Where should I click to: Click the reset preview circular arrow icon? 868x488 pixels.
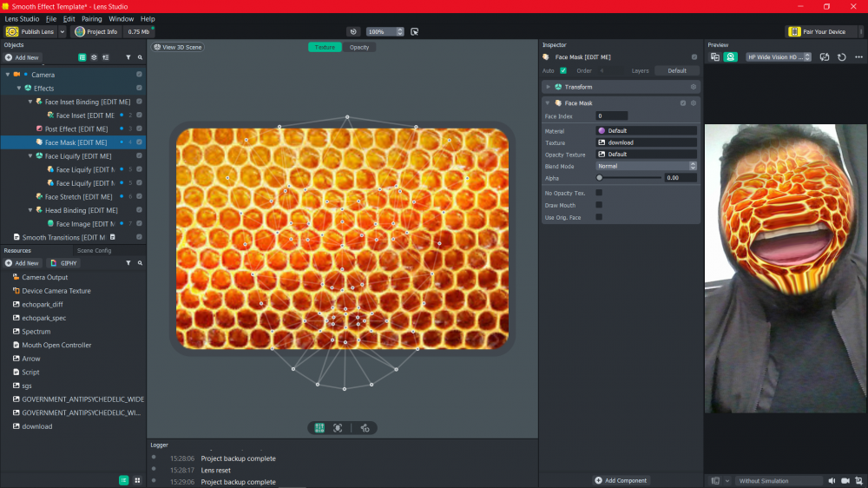841,57
